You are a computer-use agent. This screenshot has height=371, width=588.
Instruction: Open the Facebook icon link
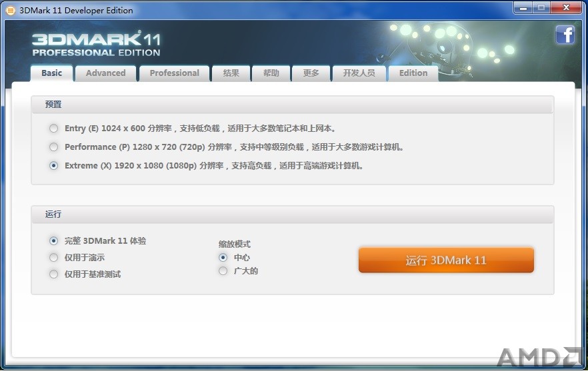click(x=565, y=35)
